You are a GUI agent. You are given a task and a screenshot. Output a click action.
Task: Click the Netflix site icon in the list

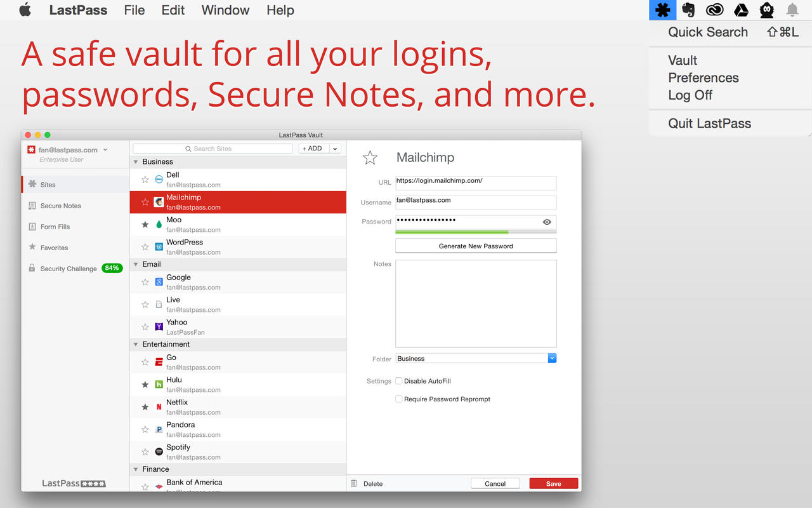click(x=159, y=407)
